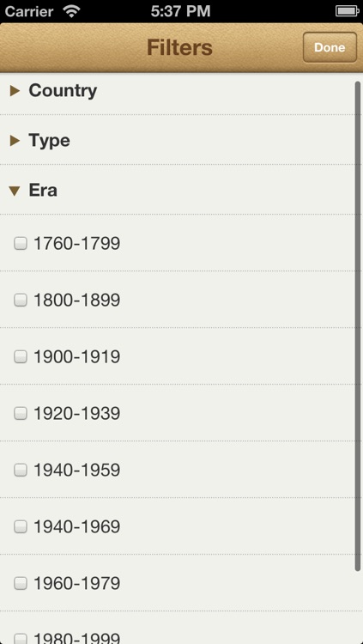The height and width of the screenshot is (644, 363).
Task: Collapse the Era section triangle
Action: point(15,191)
